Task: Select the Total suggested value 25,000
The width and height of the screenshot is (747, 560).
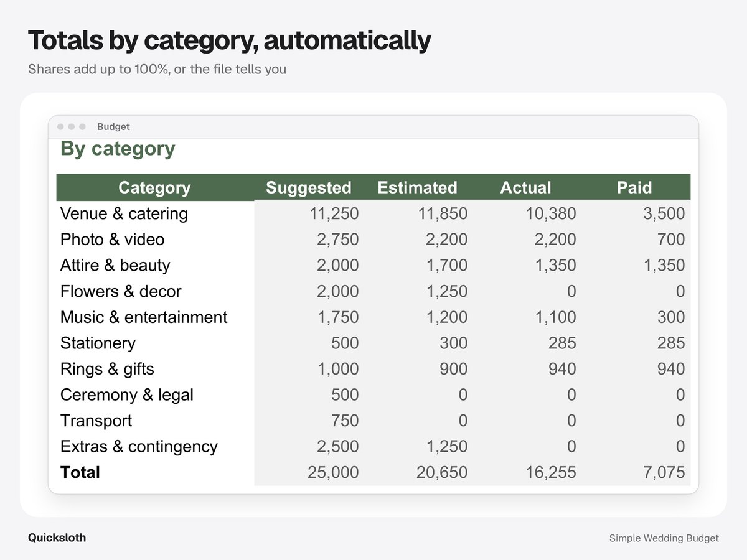Action: 333,473
